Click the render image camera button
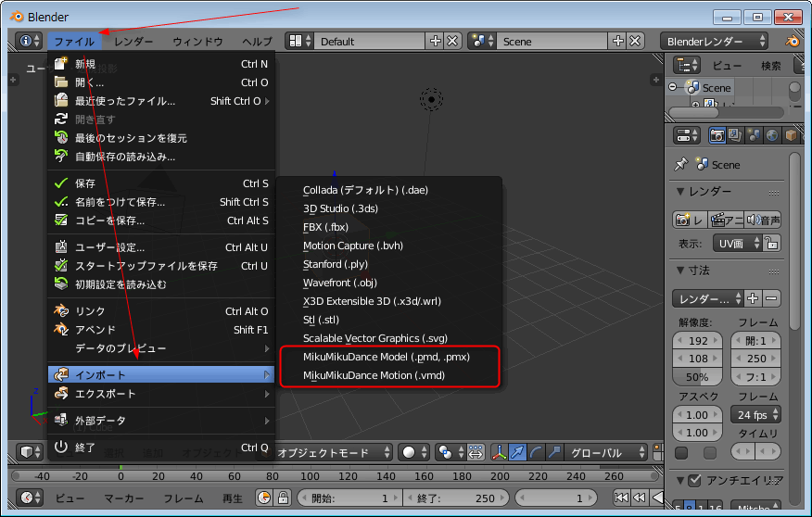The image size is (812, 517). click(691, 220)
